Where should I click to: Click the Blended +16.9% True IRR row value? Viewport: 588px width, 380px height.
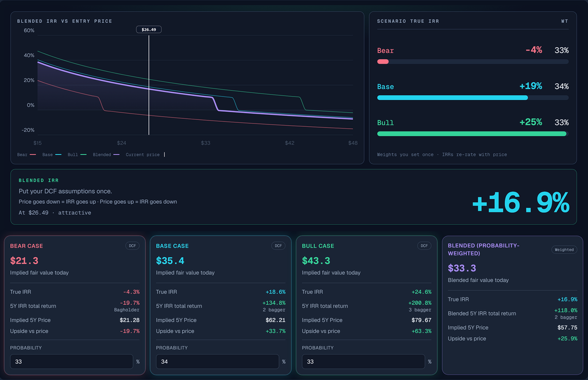pyautogui.click(x=567, y=300)
